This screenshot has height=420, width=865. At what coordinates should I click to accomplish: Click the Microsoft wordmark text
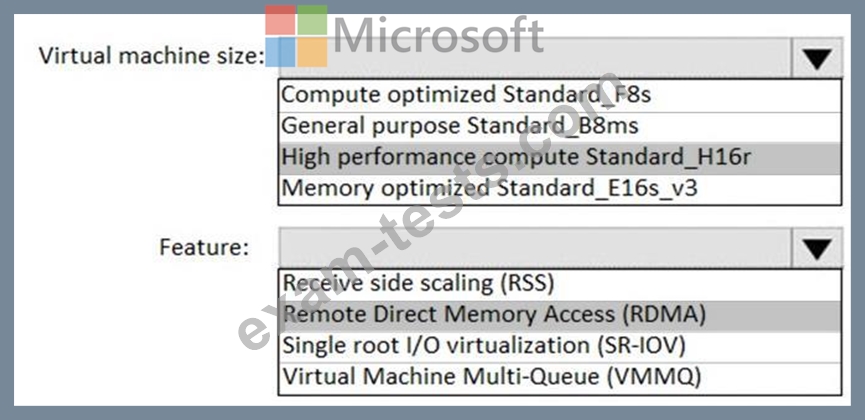click(x=439, y=35)
